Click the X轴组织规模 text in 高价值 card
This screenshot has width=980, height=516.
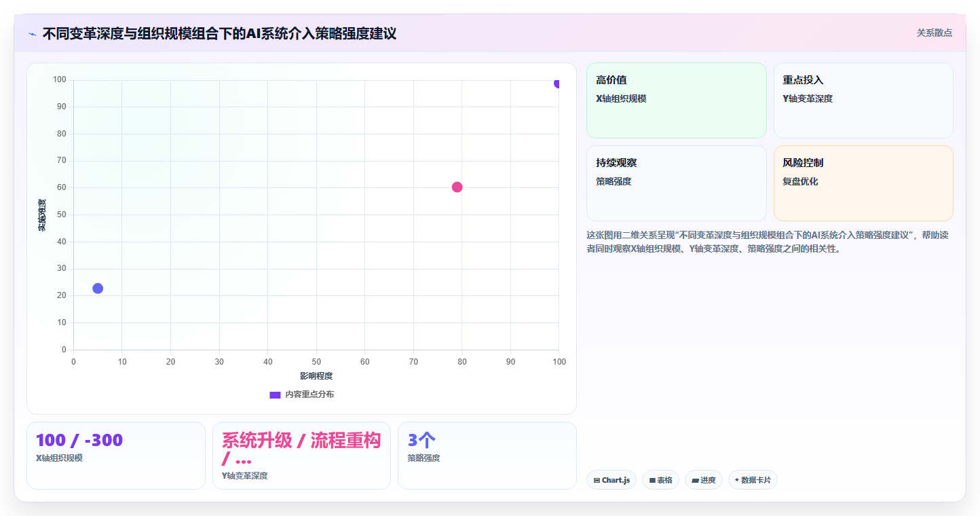click(621, 98)
